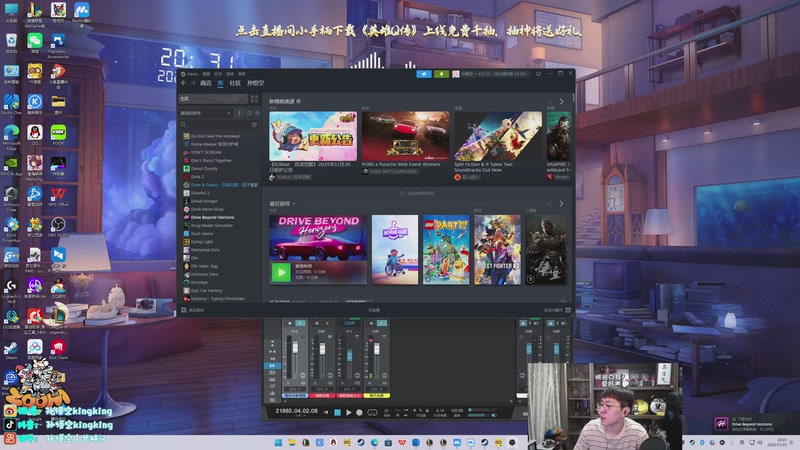Open settings gear next to 新情报速递
The image size is (800, 450).
pyautogui.click(x=298, y=102)
